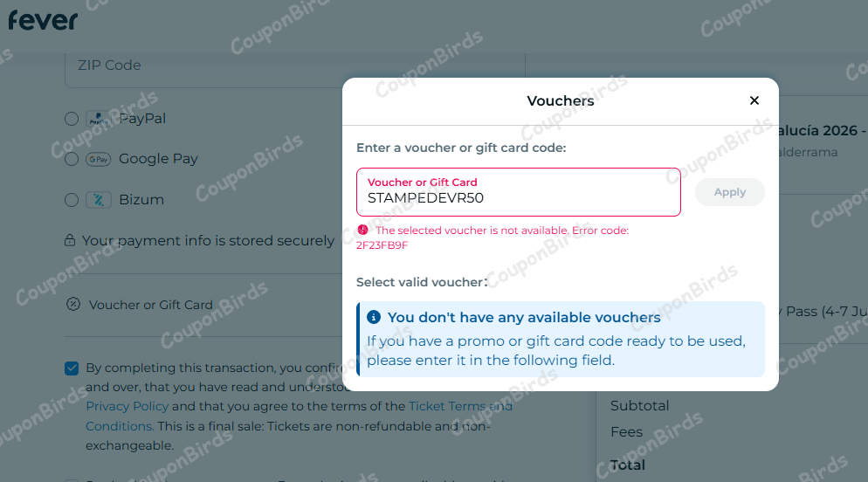Open the Ticket Terms and Conditions link
This screenshot has height=482, width=868.
pos(460,406)
